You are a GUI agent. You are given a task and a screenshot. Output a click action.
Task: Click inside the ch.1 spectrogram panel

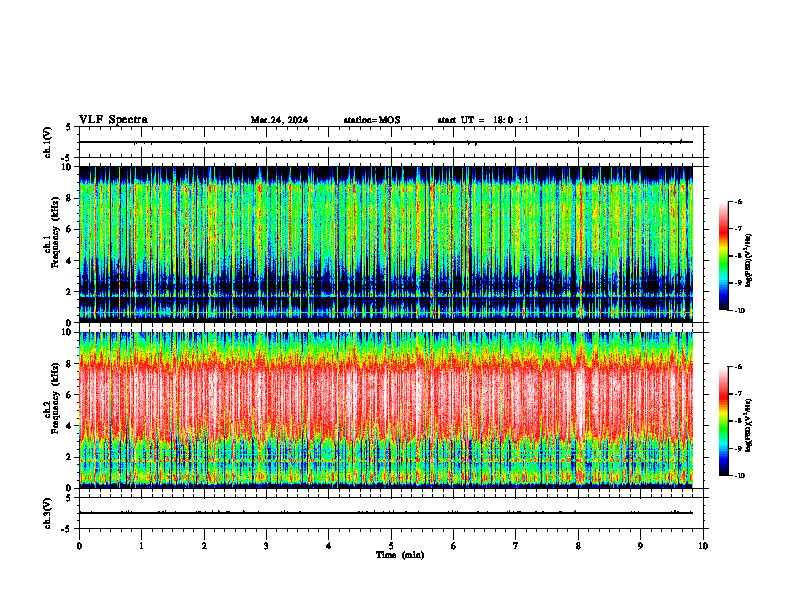[x=385, y=244]
